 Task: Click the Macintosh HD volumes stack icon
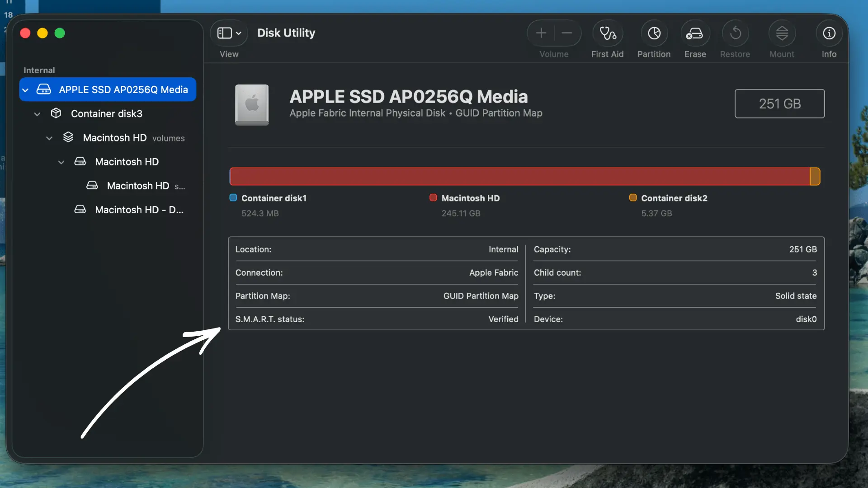coord(68,137)
